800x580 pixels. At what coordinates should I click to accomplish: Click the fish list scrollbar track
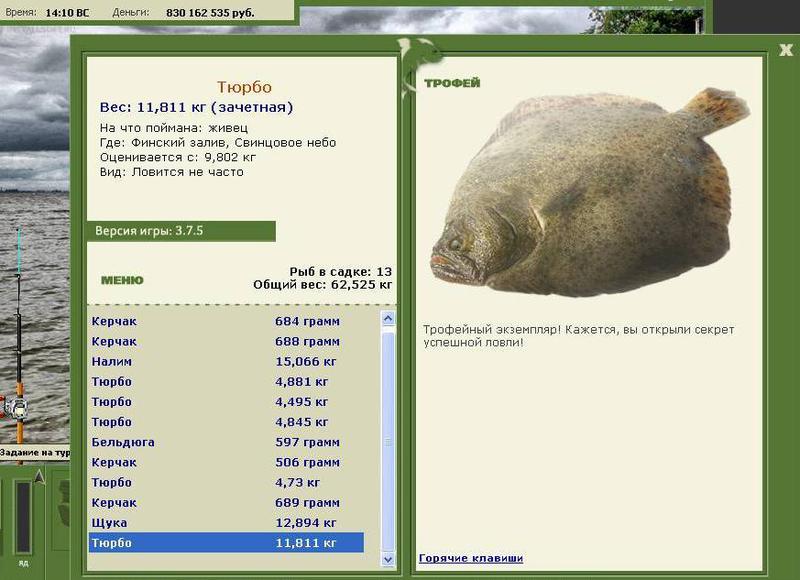pos(388,439)
